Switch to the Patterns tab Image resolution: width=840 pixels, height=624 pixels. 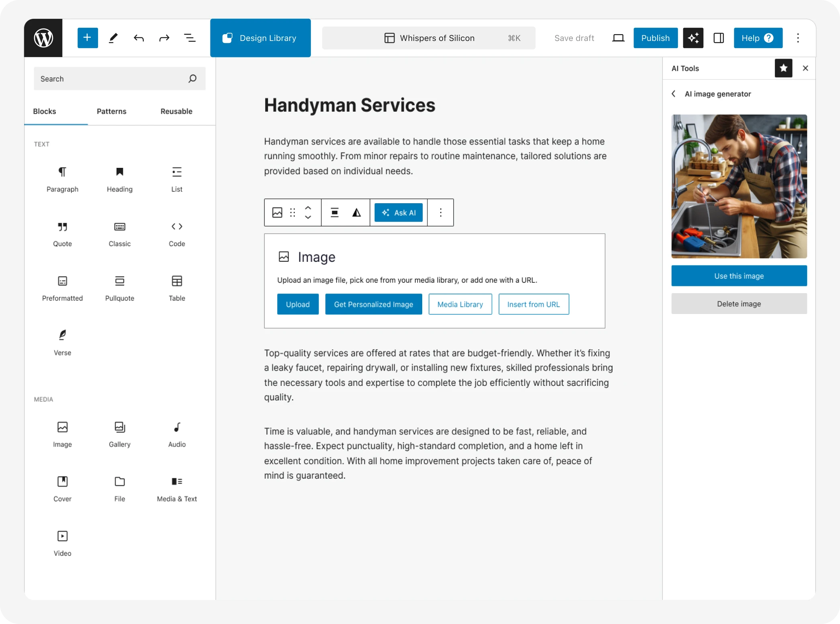coord(111,111)
